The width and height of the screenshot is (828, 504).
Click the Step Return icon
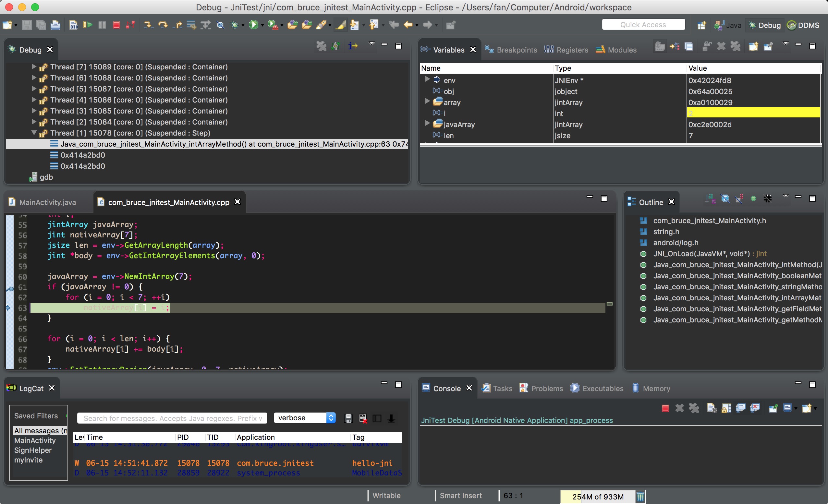tap(178, 25)
